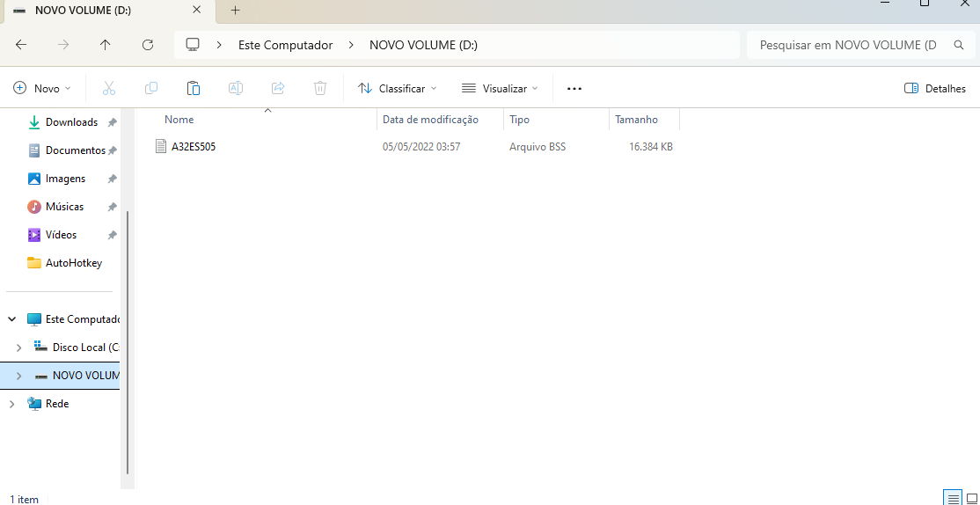This screenshot has height=505, width=980.
Task: Click the 16.384 KB size cell
Action: click(651, 147)
